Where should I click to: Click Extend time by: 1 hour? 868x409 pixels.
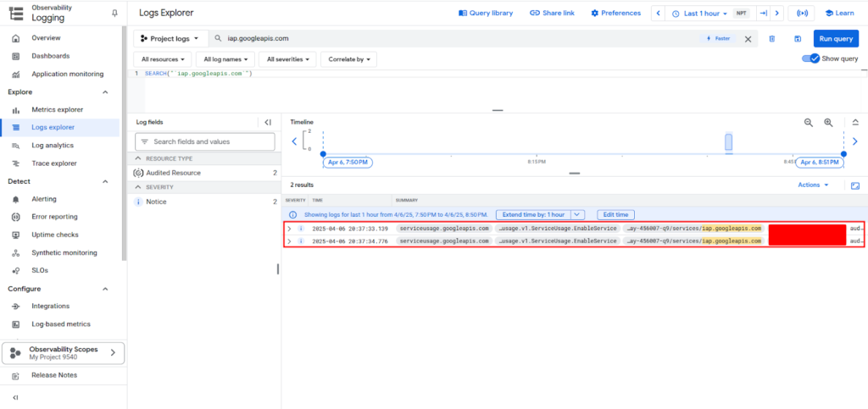tap(534, 214)
